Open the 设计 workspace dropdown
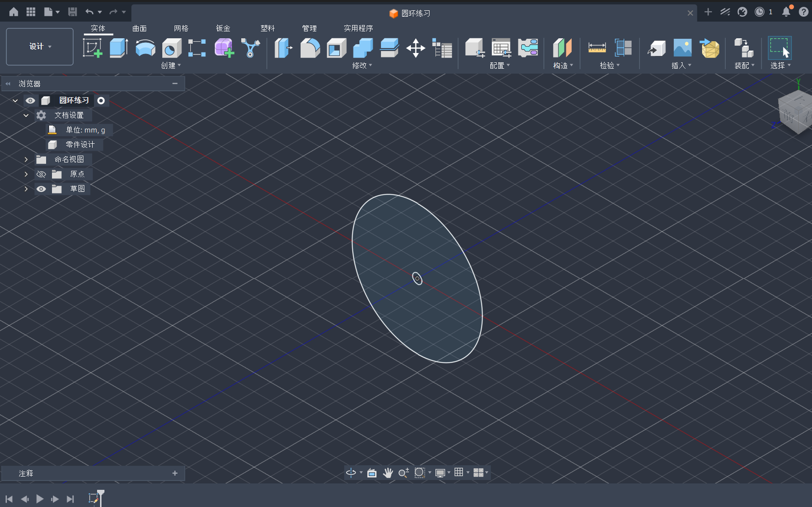 pos(40,47)
